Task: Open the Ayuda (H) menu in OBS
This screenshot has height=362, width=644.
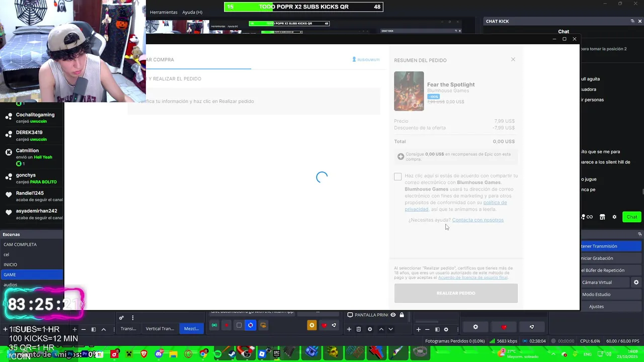Action: 192,12
